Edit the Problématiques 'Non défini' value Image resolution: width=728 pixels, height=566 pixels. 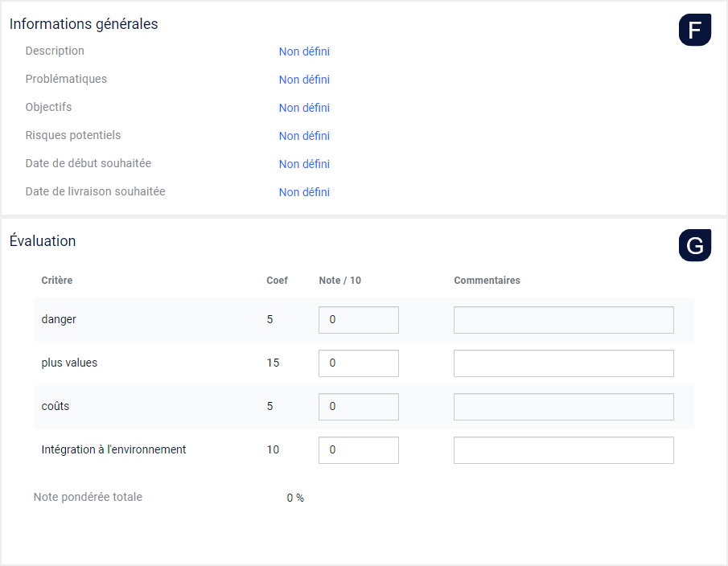click(304, 80)
